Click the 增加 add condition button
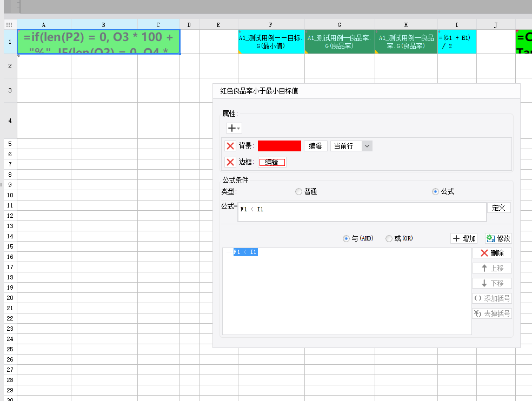Image resolution: width=532 pixels, height=401 pixels. [x=464, y=238]
